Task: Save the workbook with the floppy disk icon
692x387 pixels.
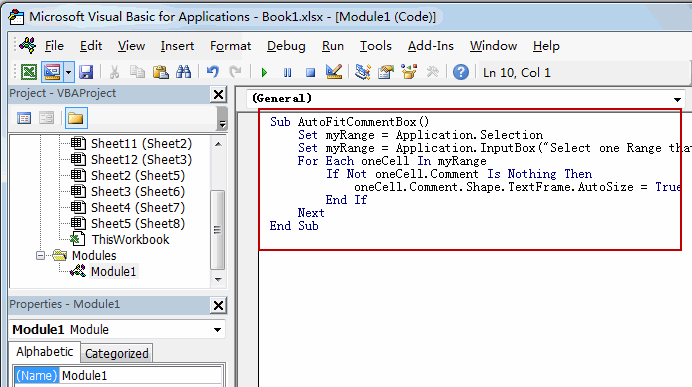Action: (x=86, y=71)
